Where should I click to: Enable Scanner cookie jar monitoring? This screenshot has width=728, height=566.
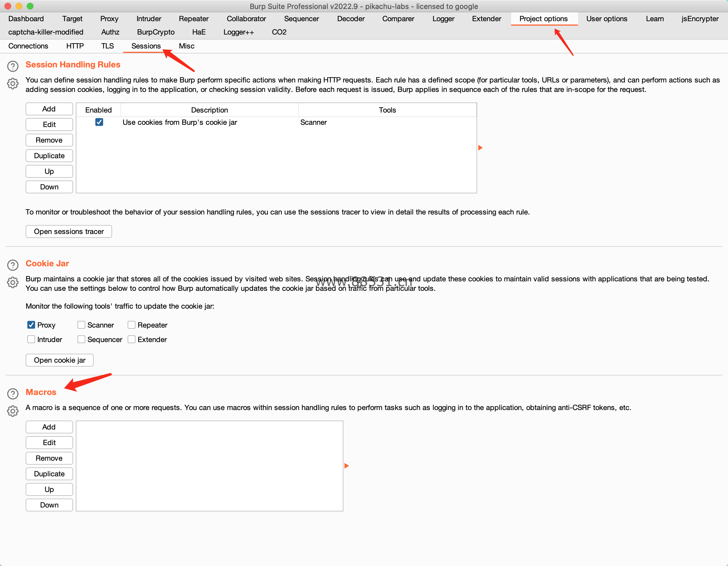pyautogui.click(x=81, y=325)
